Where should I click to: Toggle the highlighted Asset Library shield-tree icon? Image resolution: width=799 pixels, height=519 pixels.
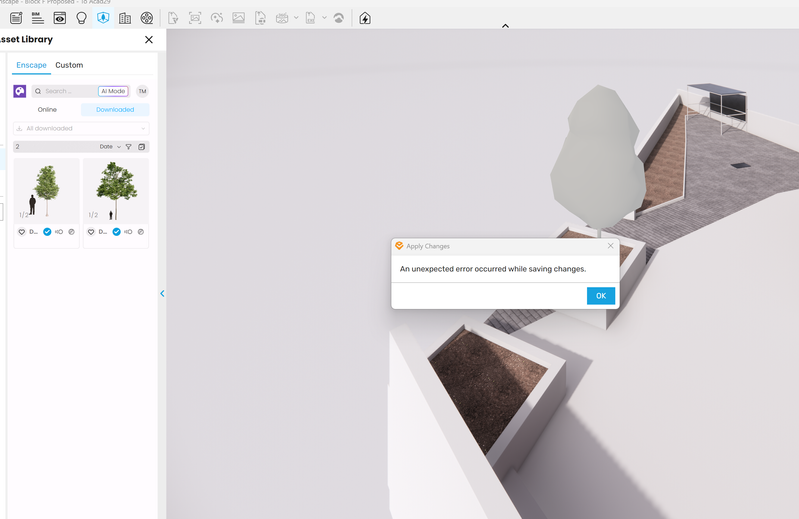(103, 18)
